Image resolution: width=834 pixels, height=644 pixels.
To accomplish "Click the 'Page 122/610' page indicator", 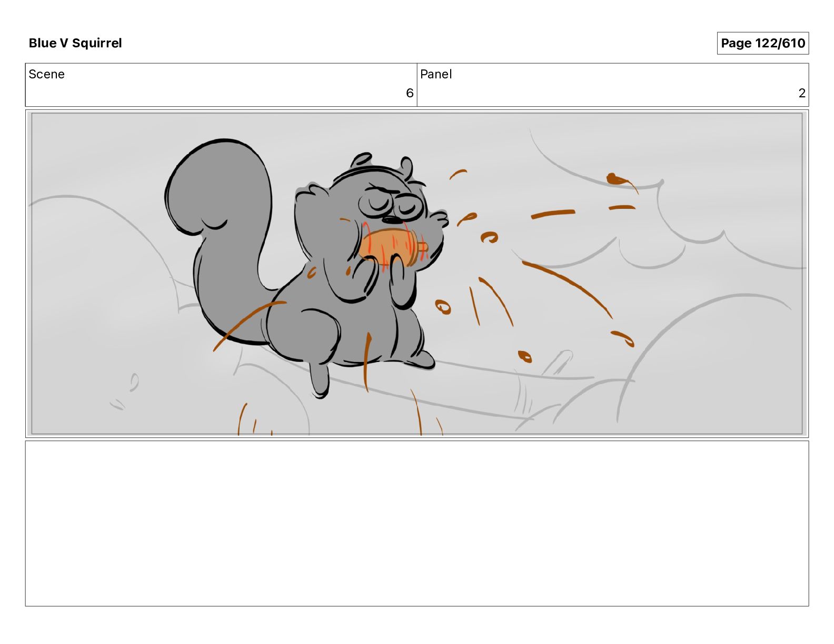I will click(762, 43).
